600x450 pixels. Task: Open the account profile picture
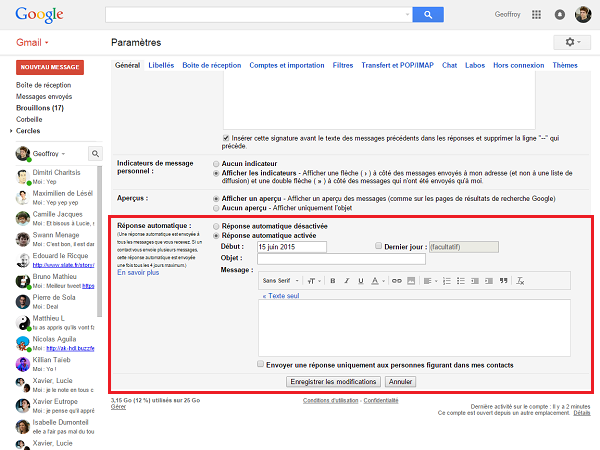click(583, 15)
